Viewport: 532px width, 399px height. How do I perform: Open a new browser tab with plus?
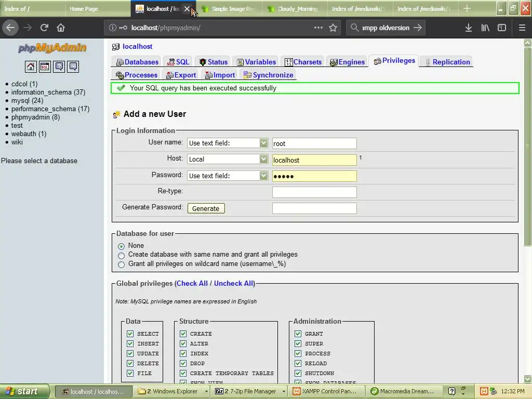(467, 8)
